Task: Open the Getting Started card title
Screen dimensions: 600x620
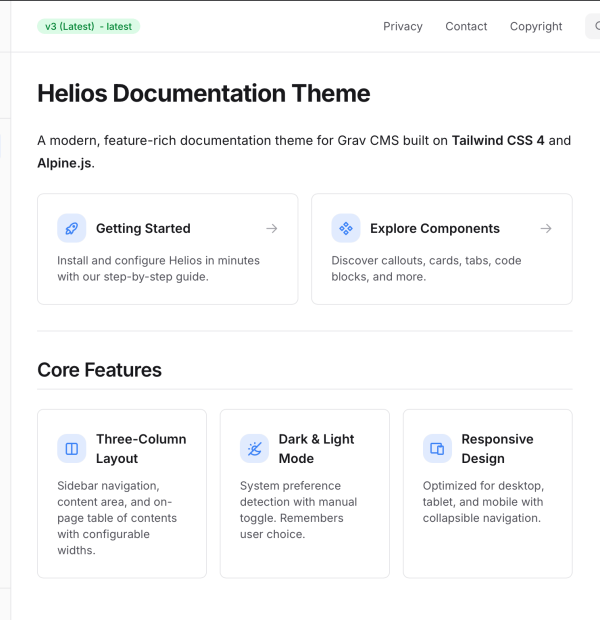Action: click(143, 228)
